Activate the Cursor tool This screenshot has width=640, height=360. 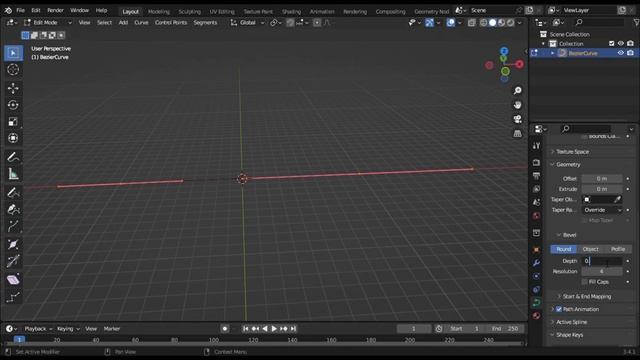[13, 70]
